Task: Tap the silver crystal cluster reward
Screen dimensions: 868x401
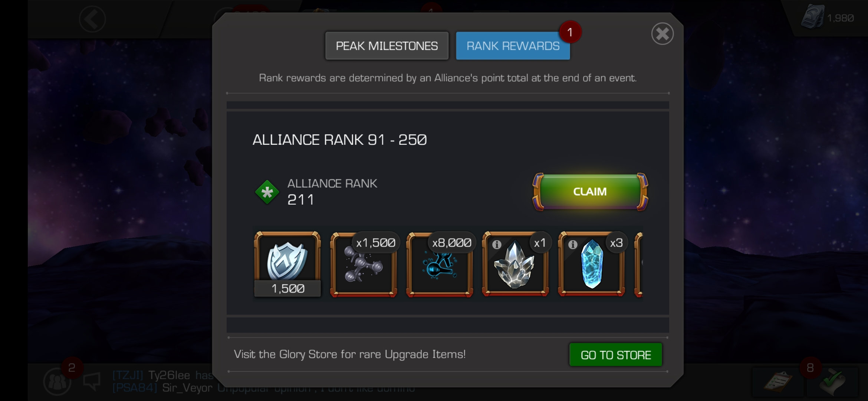Action: [515, 264]
